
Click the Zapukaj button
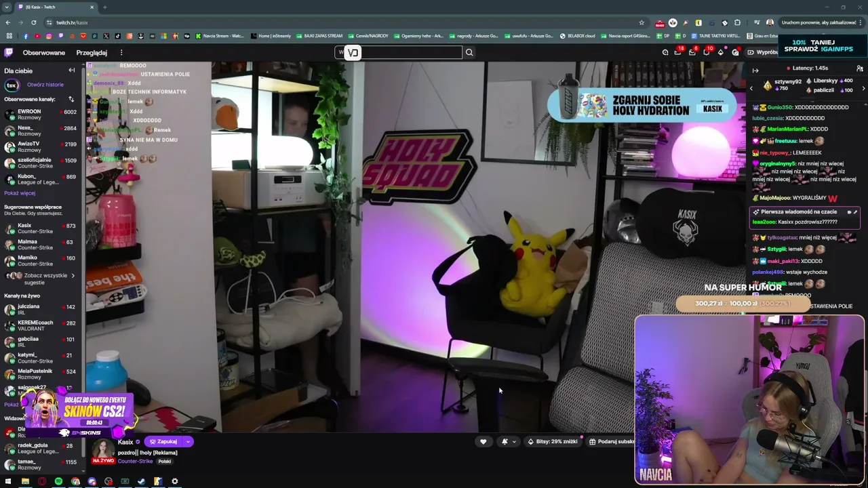[x=163, y=441]
